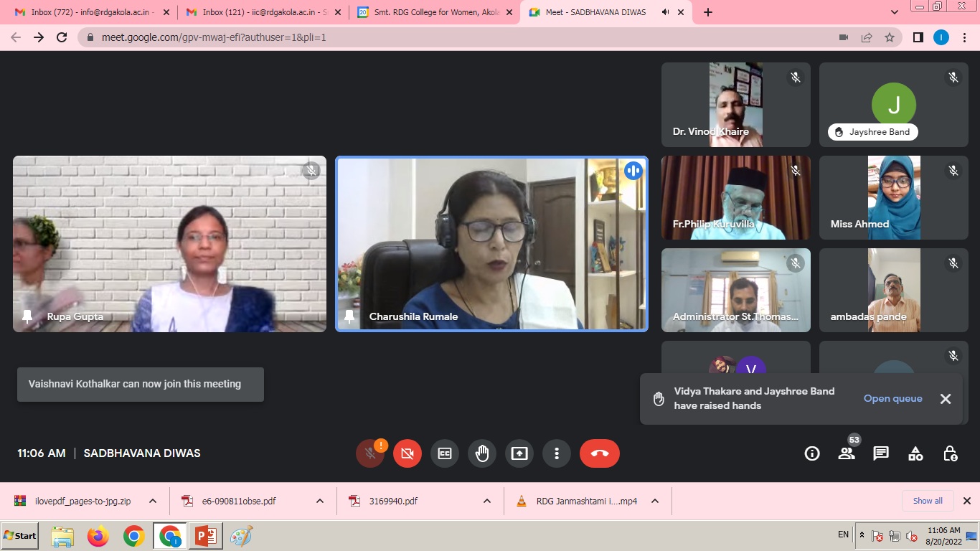Screen dimensions: 980x551
Task: Click the leave call red button
Action: pyautogui.click(x=599, y=453)
